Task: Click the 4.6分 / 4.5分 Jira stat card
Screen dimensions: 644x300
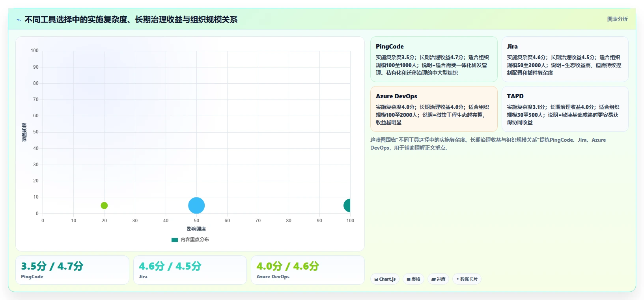Action: (x=190, y=270)
